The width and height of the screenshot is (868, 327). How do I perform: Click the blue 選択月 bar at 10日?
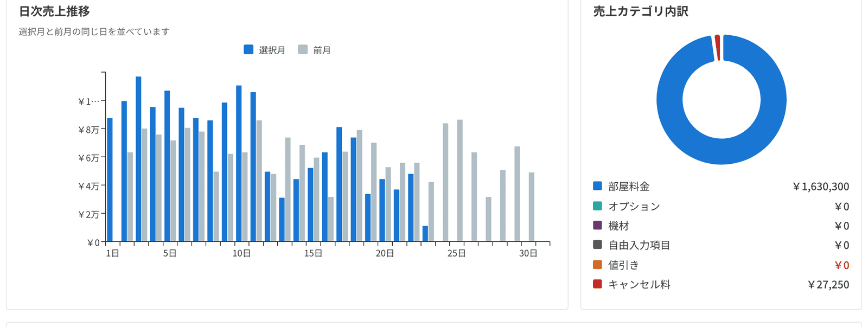point(239,163)
